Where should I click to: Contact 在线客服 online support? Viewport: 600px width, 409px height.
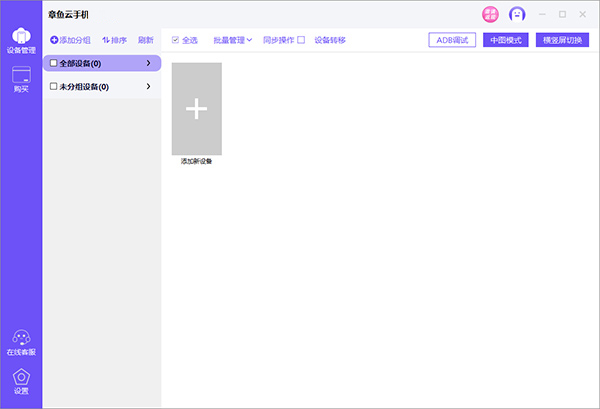[21, 342]
